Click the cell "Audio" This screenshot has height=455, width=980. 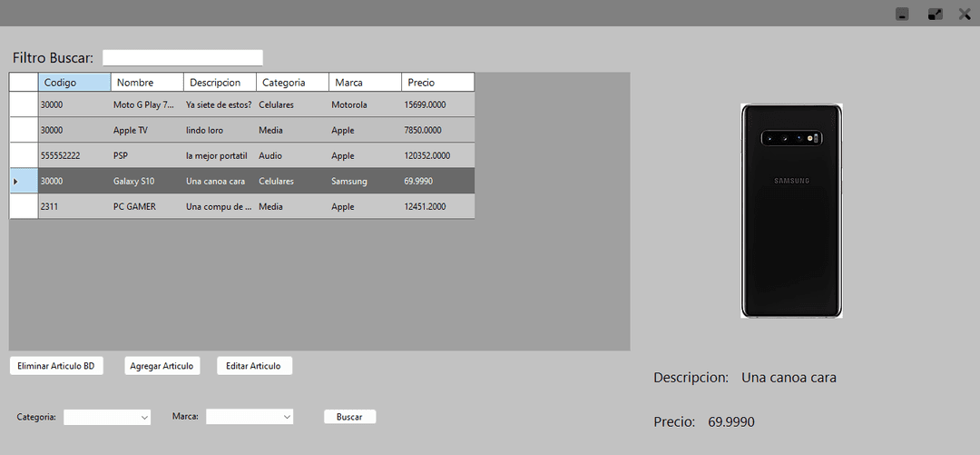pyautogui.click(x=292, y=156)
